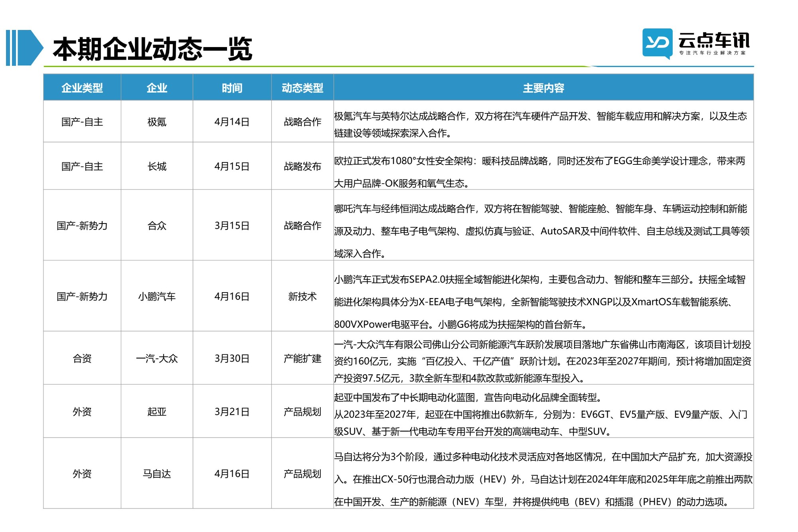Click the '产能扩建' cell
The image size is (798, 532).
coord(302,358)
